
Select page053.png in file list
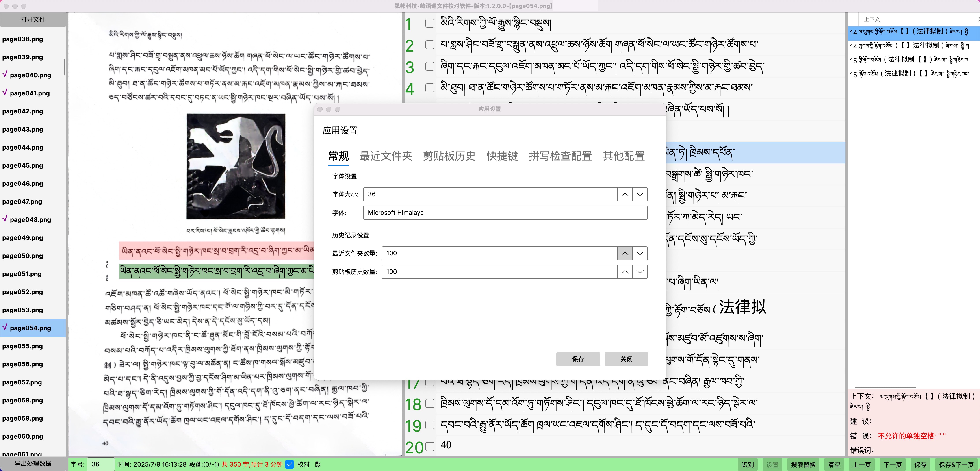(33, 310)
